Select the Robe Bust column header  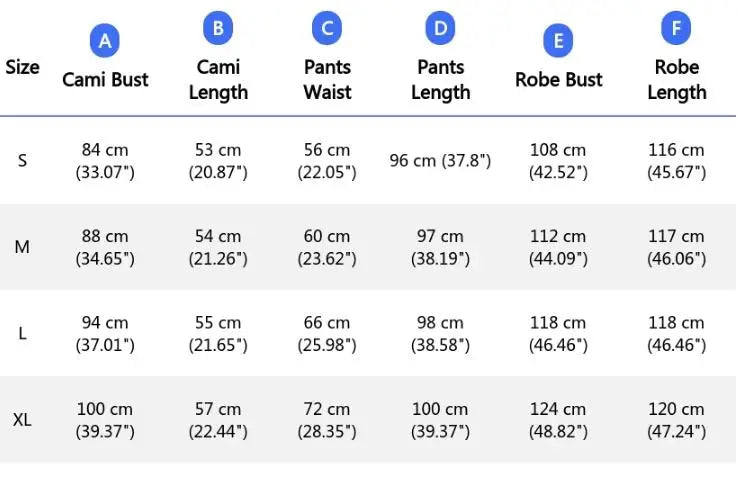coord(558,79)
